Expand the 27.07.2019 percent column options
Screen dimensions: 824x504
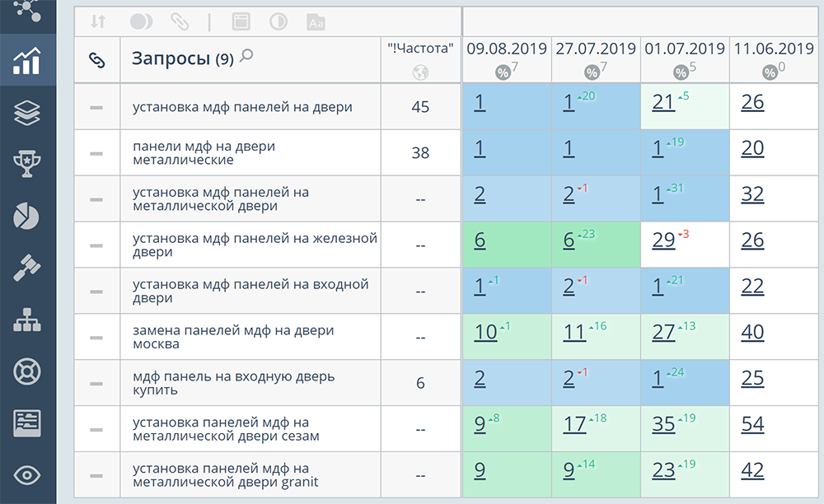coord(590,72)
